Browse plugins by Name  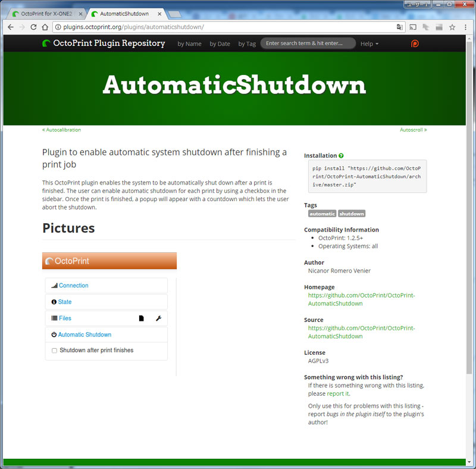(189, 43)
